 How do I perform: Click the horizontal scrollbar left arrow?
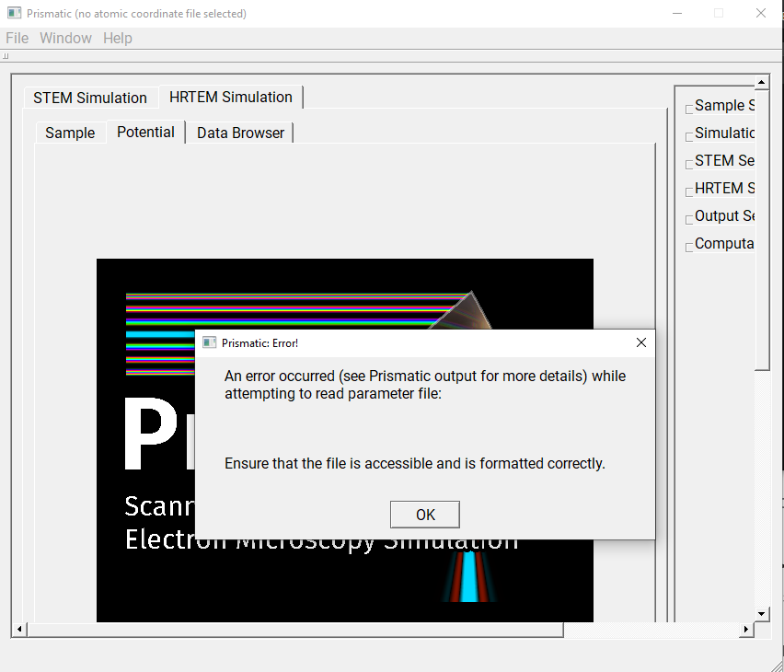pyautogui.click(x=19, y=629)
